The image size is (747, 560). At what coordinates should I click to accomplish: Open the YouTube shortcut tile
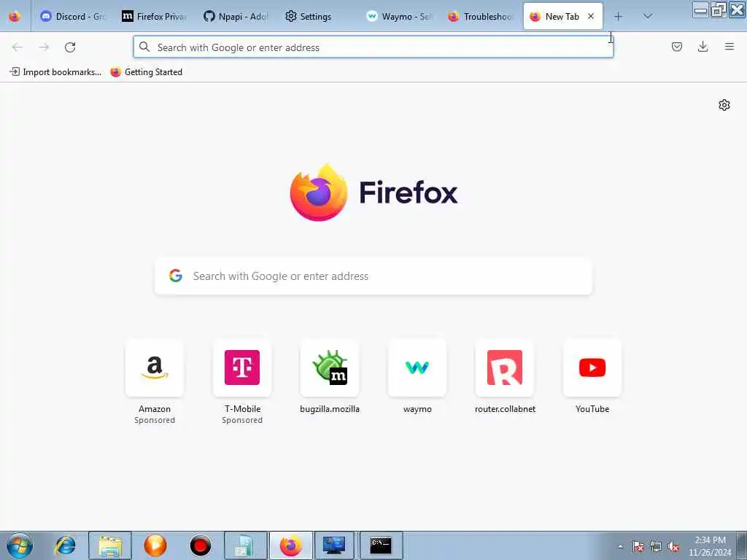(x=592, y=367)
